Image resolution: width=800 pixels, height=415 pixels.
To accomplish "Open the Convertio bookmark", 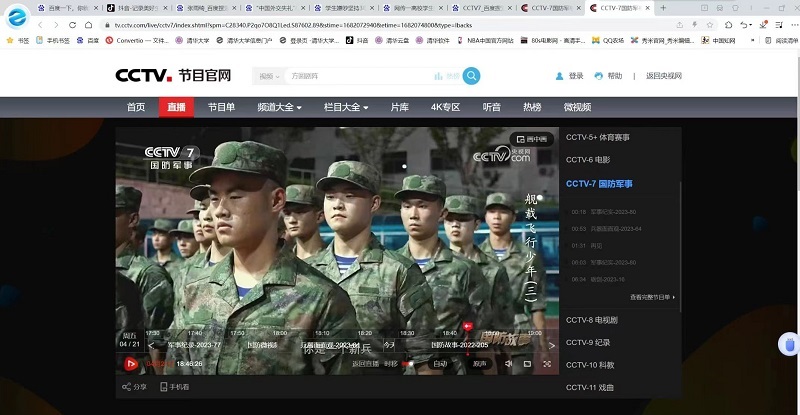I will coord(137,40).
